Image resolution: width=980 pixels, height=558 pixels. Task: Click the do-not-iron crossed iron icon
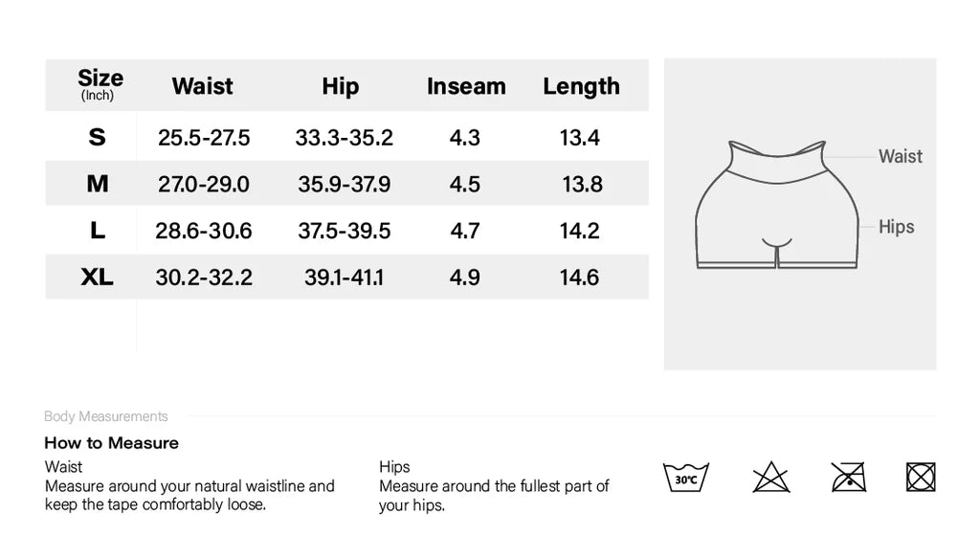(x=848, y=477)
